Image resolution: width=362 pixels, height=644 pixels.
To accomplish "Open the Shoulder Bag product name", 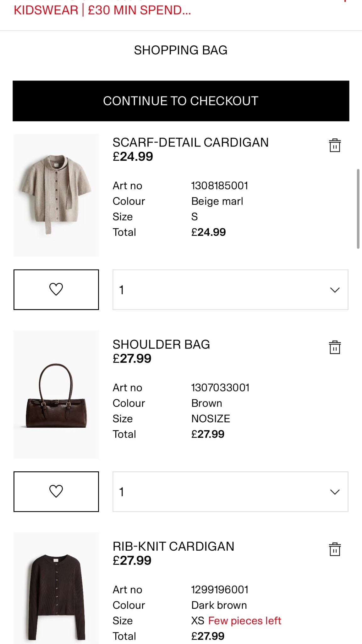I will pyautogui.click(x=162, y=344).
